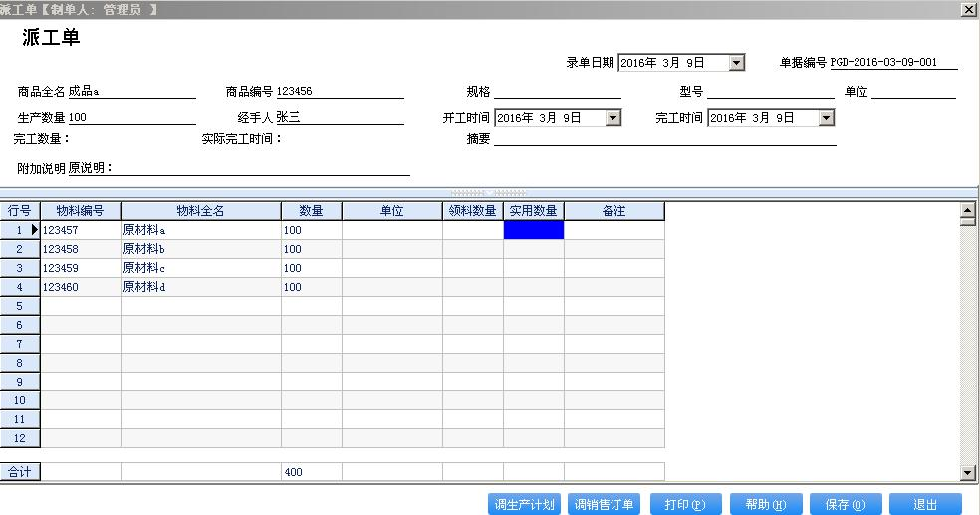Image resolution: width=980 pixels, height=515 pixels.
Task: Click the 商品全名 input field
Action: pyautogui.click(x=131, y=92)
